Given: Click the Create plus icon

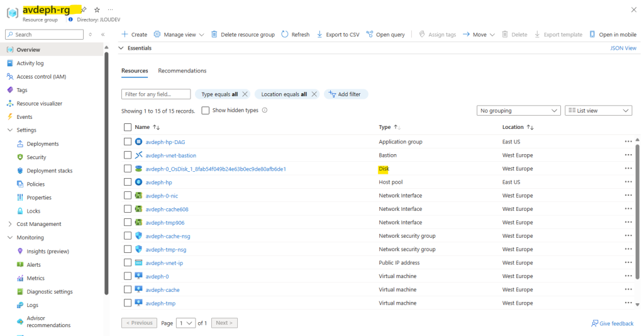Looking at the screenshot, I should [x=125, y=35].
